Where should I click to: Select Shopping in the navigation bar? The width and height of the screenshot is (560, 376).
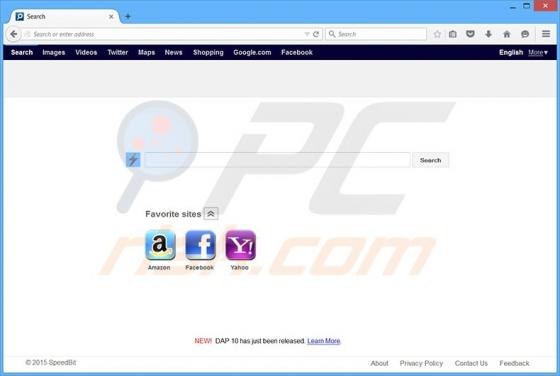click(208, 52)
